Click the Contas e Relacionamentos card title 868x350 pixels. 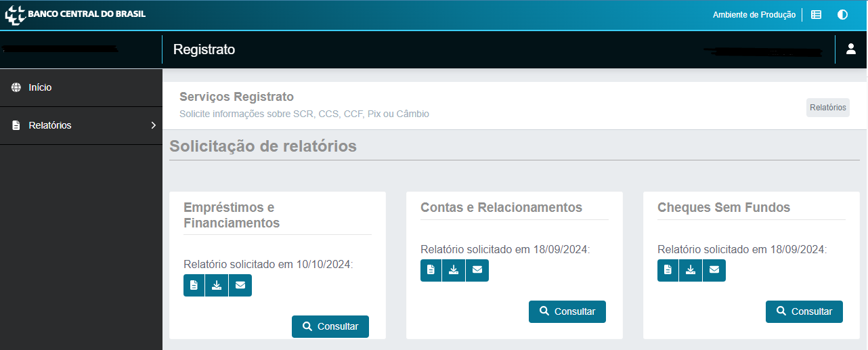501,207
